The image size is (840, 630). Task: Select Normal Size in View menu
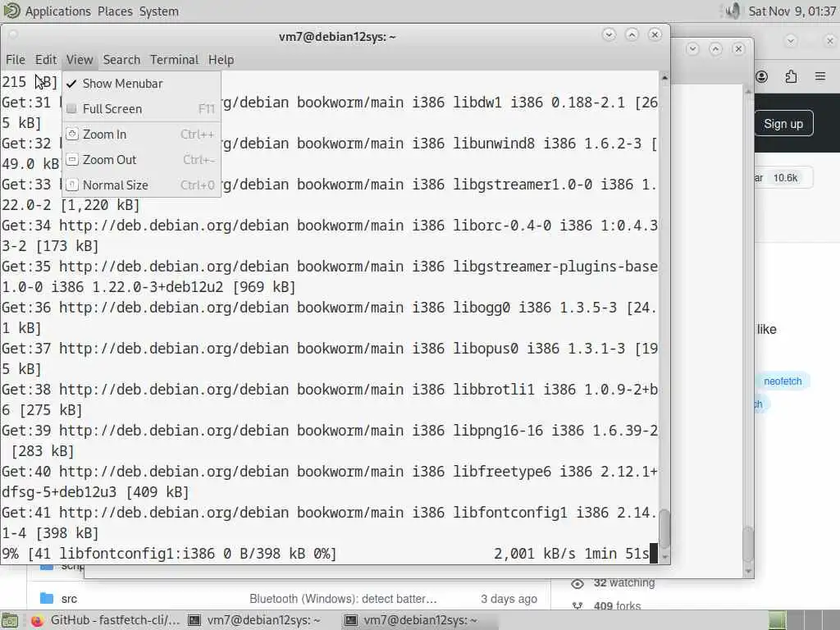pos(141,185)
